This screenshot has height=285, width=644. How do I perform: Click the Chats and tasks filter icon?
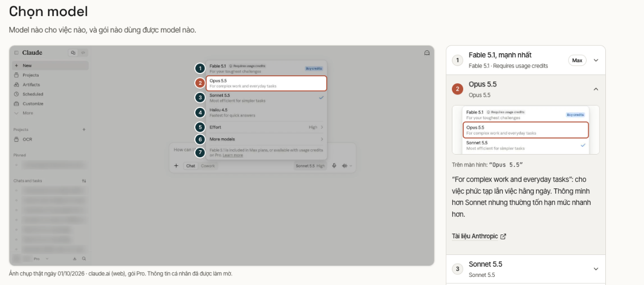coord(84,181)
